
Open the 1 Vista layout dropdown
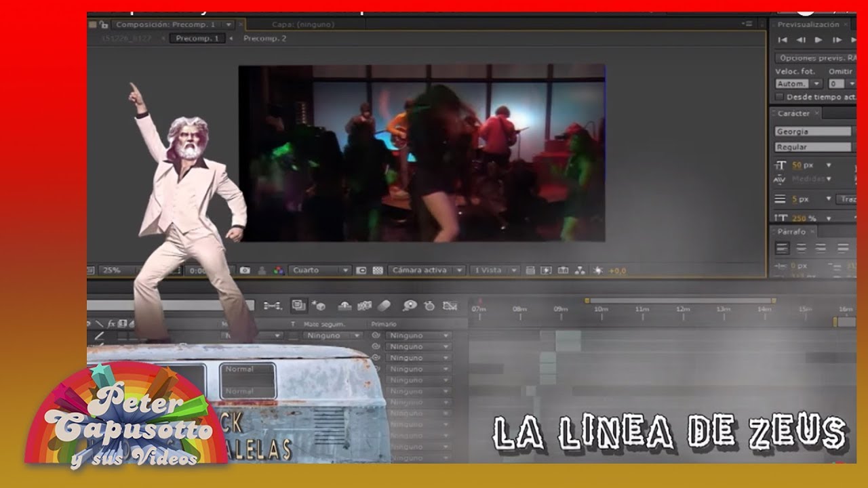pos(495,270)
